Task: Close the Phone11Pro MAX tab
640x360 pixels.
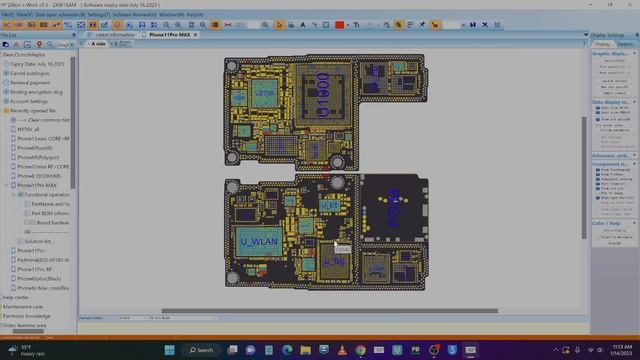Action: point(196,35)
